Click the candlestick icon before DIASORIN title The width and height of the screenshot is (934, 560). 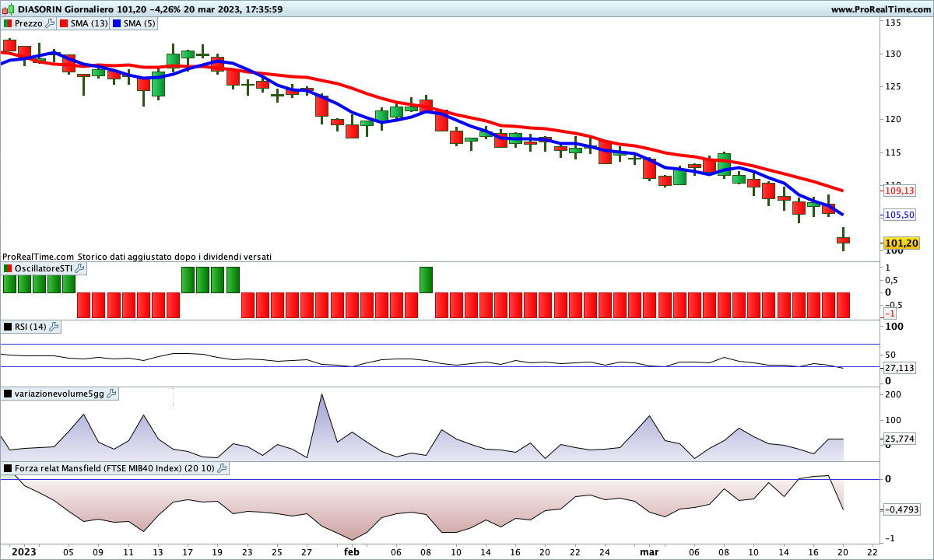point(9,9)
